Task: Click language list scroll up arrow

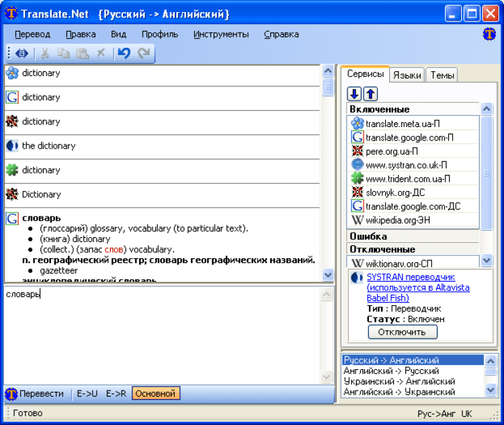Action: (491, 361)
